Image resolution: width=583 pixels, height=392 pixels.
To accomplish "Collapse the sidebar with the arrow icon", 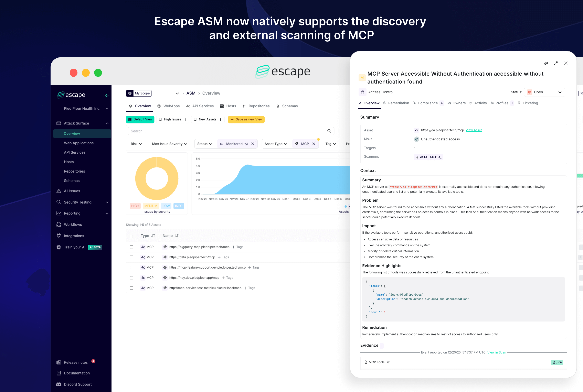I will tap(106, 96).
